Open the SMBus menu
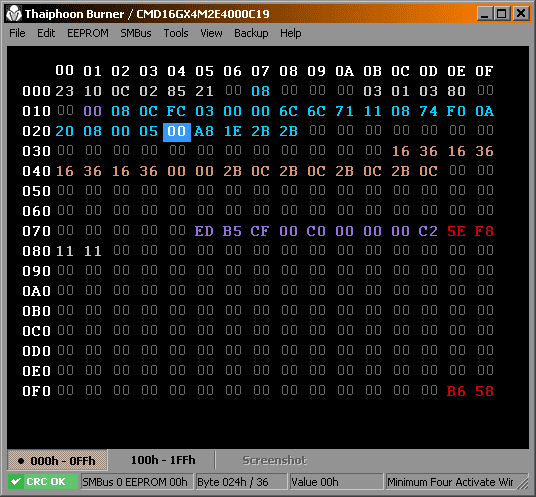Image resolution: width=536 pixels, height=497 pixels. pyautogui.click(x=136, y=33)
